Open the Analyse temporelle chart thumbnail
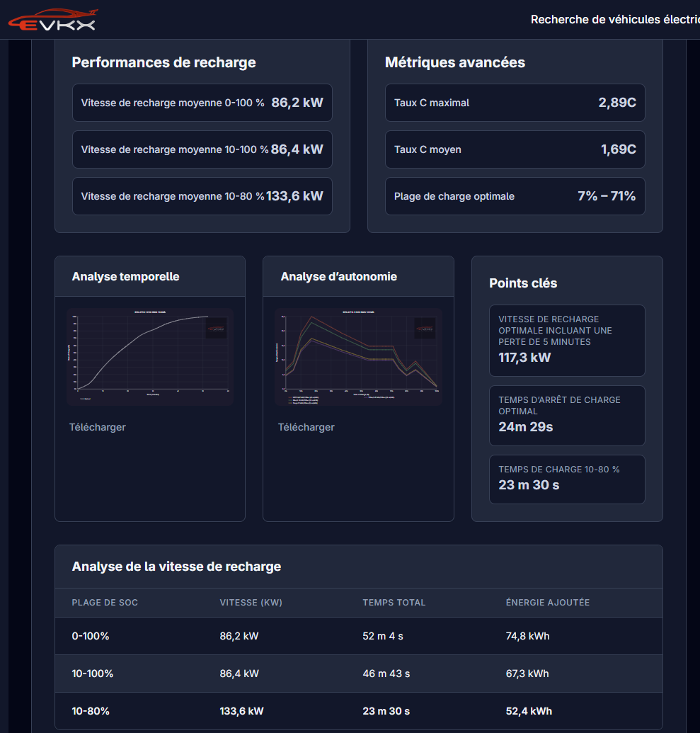 [x=150, y=356]
